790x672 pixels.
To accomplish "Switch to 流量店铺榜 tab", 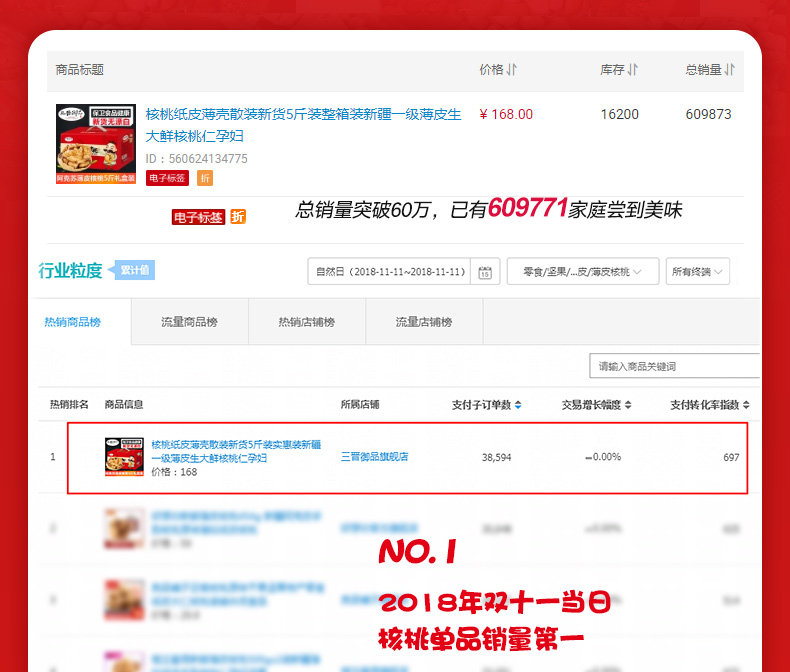I will coord(424,322).
